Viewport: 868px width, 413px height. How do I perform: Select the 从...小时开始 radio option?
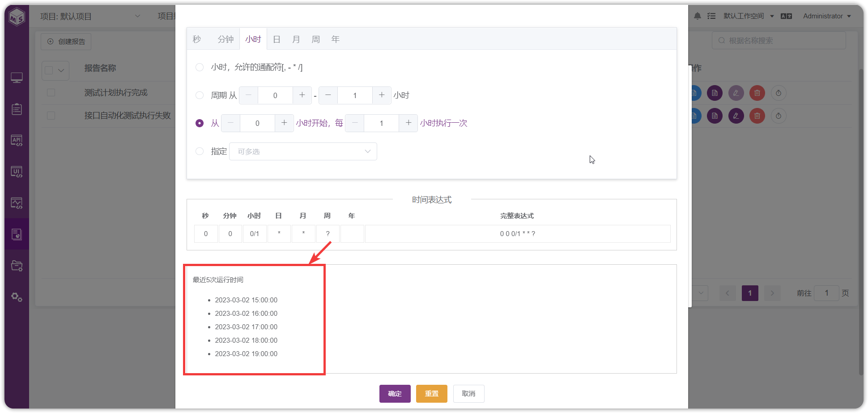[x=200, y=123]
